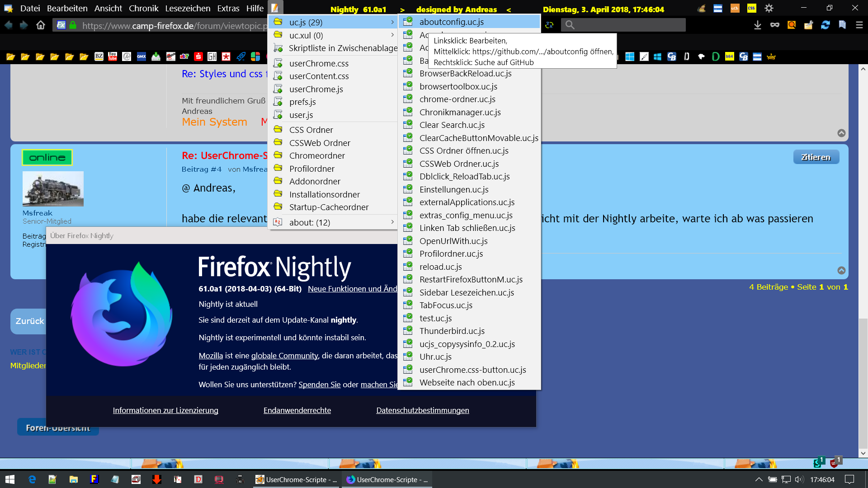Screen dimensions: 868x488
Task: Open the hamburger menu button
Action: click(859, 25)
